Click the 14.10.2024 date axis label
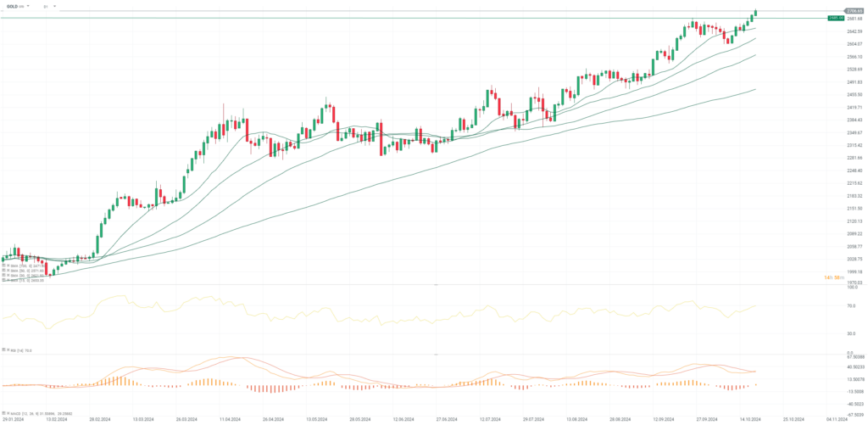868x425 pixels. coord(750,419)
